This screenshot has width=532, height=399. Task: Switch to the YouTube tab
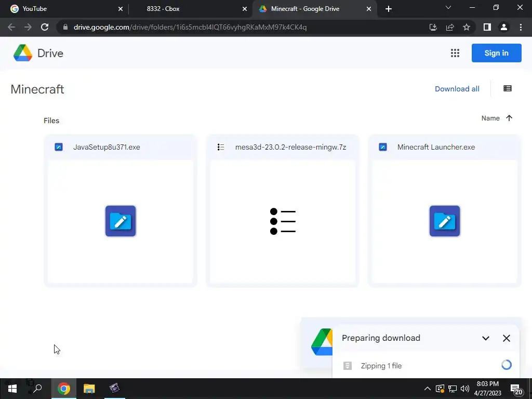[x=65, y=9]
